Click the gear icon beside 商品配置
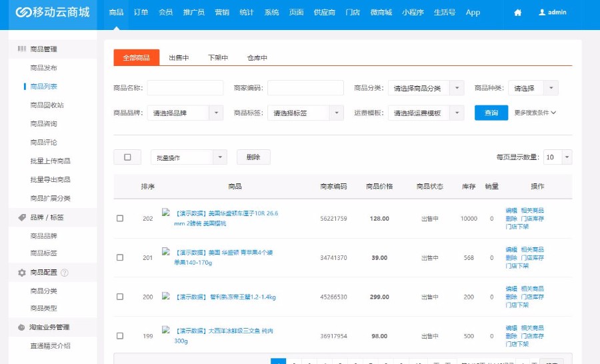Viewport: 600px width, 364px height. click(21, 273)
